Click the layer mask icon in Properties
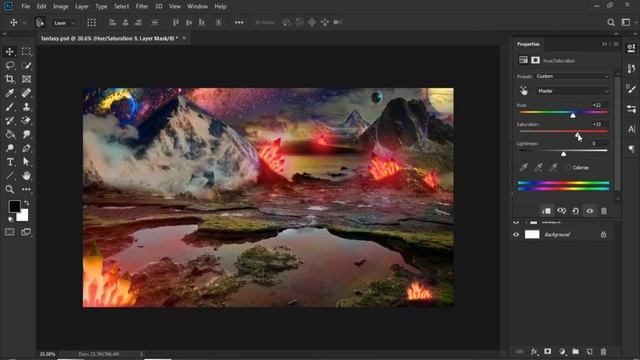This screenshot has height=360, width=640. pos(536,60)
